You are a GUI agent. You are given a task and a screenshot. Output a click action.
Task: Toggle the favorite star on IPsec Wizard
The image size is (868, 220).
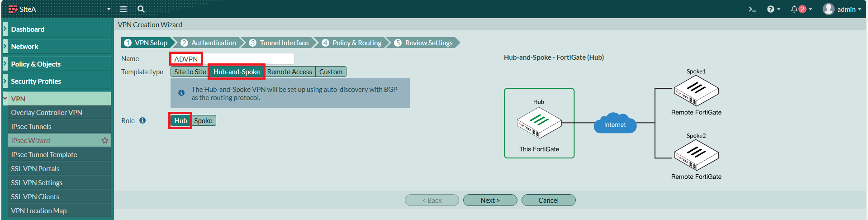coord(105,140)
